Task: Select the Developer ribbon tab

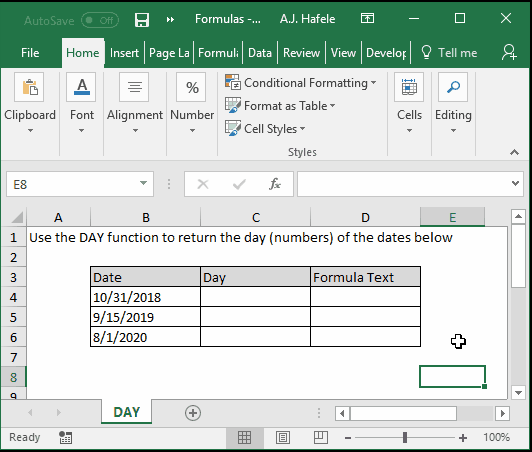Action: pyautogui.click(x=386, y=53)
